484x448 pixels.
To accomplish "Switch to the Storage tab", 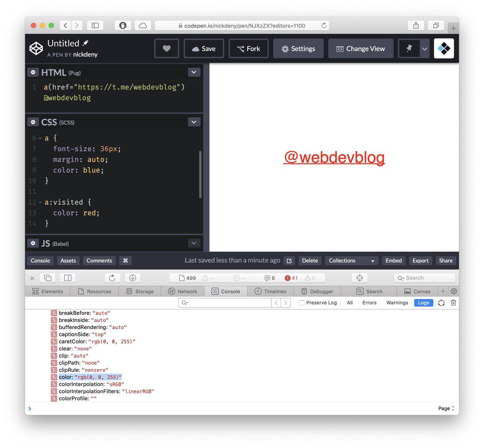I will coord(140,291).
